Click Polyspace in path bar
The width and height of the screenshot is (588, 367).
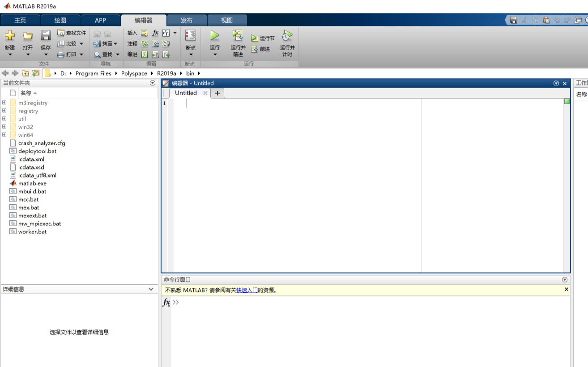[134, 73]
